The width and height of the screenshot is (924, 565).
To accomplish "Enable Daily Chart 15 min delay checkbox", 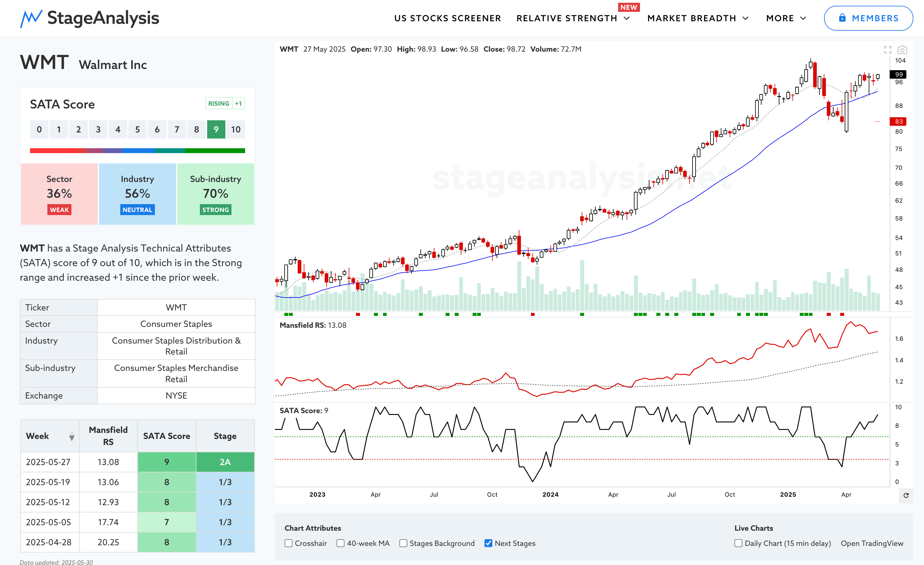I will pyautogui.click(x=738, y=543).
